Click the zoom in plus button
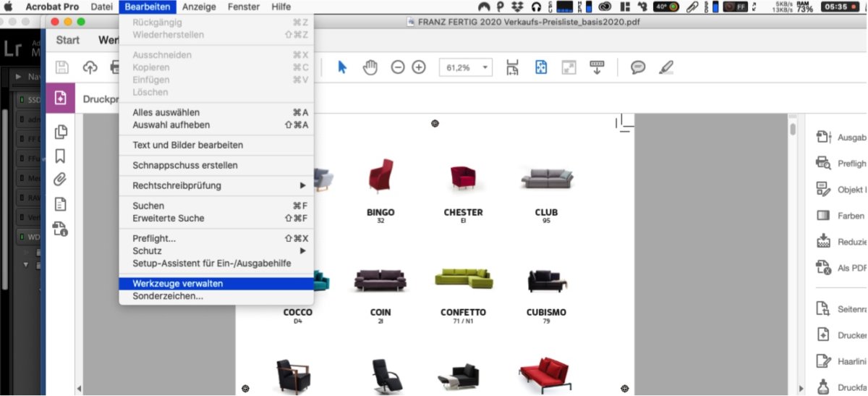 tap(419, 67)
